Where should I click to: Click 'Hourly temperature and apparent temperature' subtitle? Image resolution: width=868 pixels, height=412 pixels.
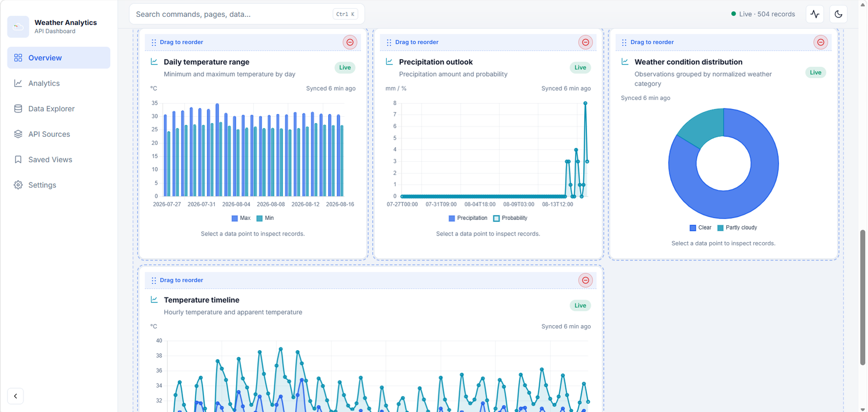tap(233, 312)
